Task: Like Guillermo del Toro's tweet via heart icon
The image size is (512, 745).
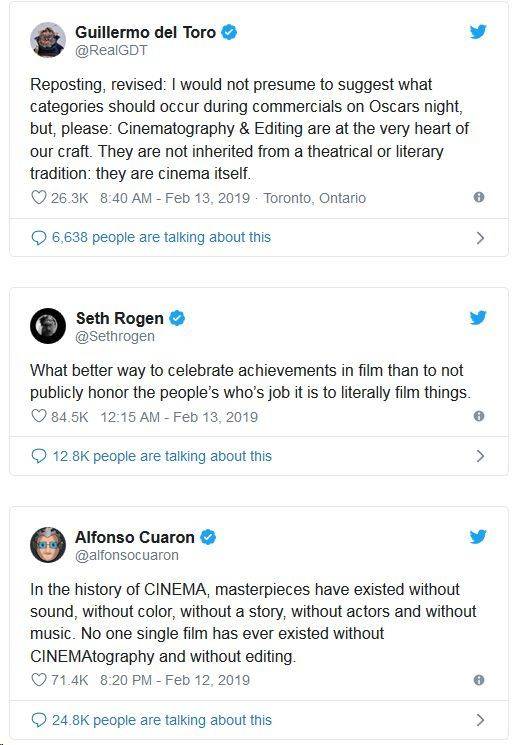Action: [x=38, y=197]
